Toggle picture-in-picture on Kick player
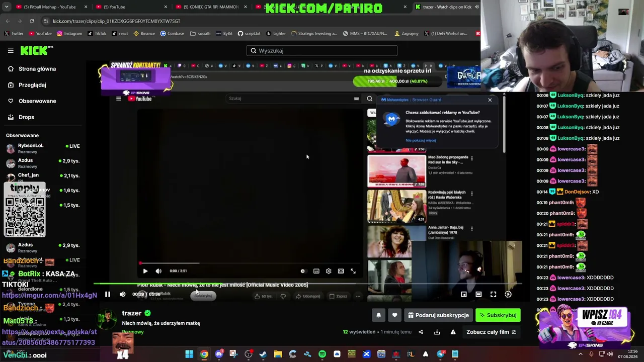The height and width of the screenshot is (362, 644). 464,295
